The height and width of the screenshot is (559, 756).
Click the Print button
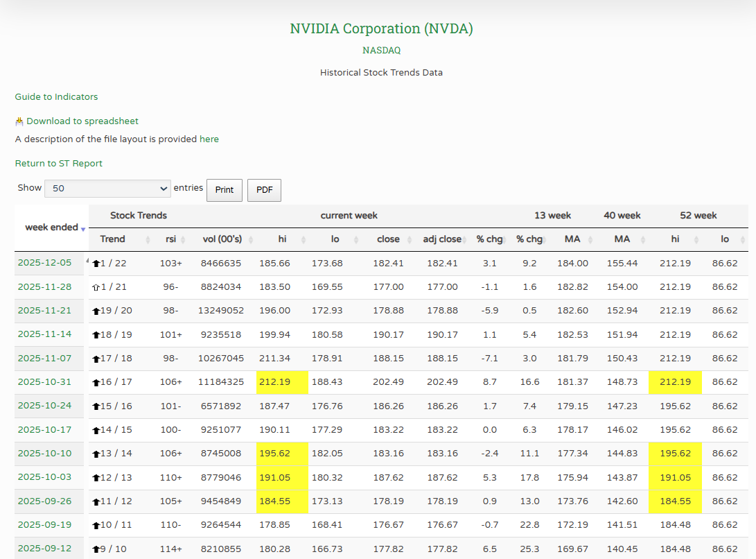point(224,190)
